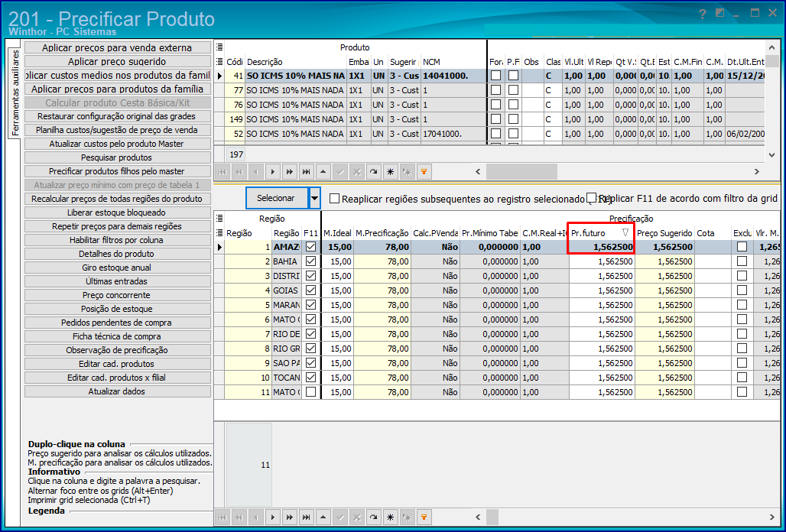
Task: Jump to last record in bottom grid navigator
Action: [x=307, y=517]
